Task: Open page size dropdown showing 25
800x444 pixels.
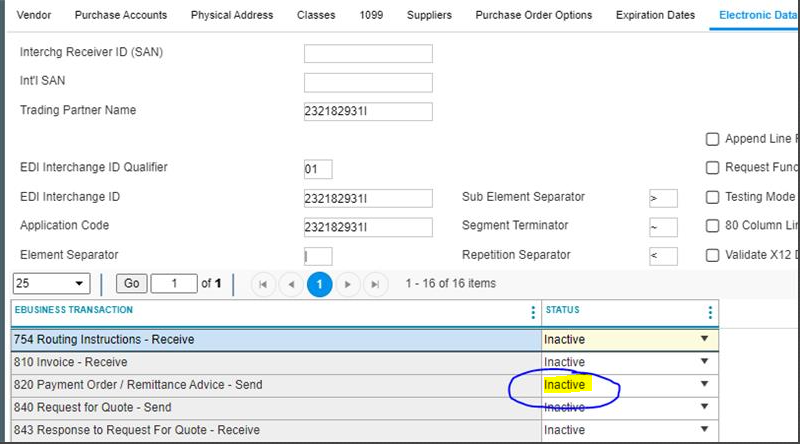Action: click(52, 284)
